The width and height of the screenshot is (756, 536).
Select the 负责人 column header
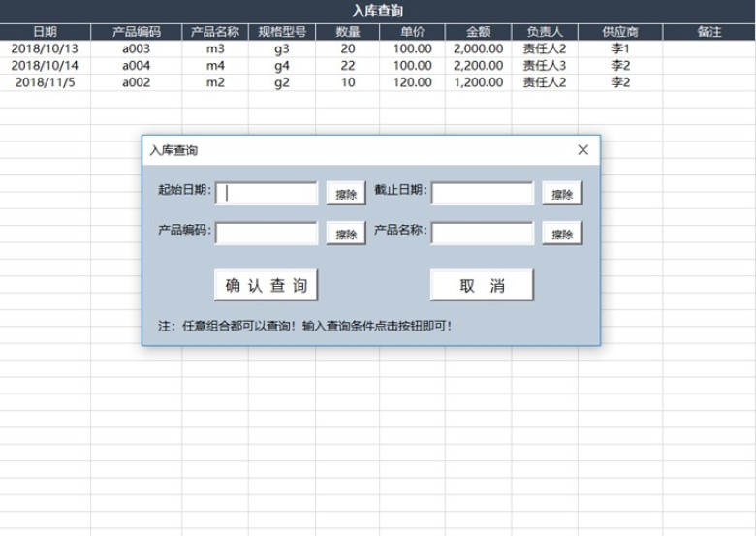(x=545, y=32)
